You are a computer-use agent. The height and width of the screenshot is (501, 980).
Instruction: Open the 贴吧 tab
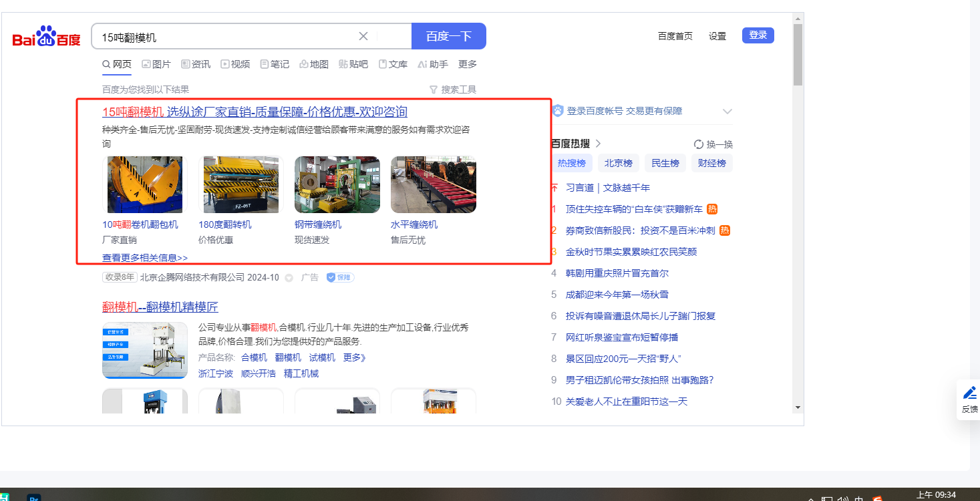353,64
